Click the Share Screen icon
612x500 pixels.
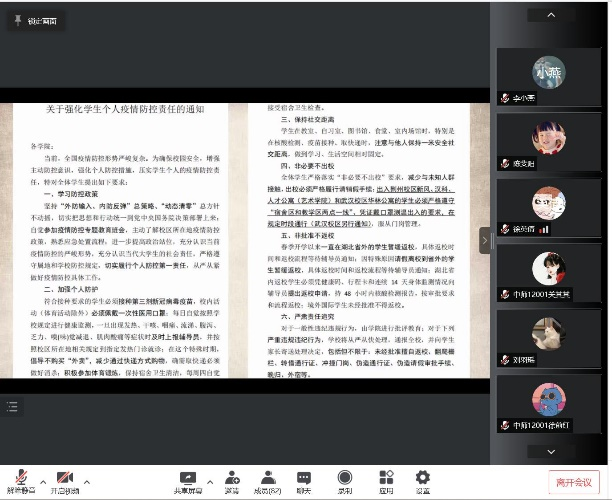pos(186,479)
